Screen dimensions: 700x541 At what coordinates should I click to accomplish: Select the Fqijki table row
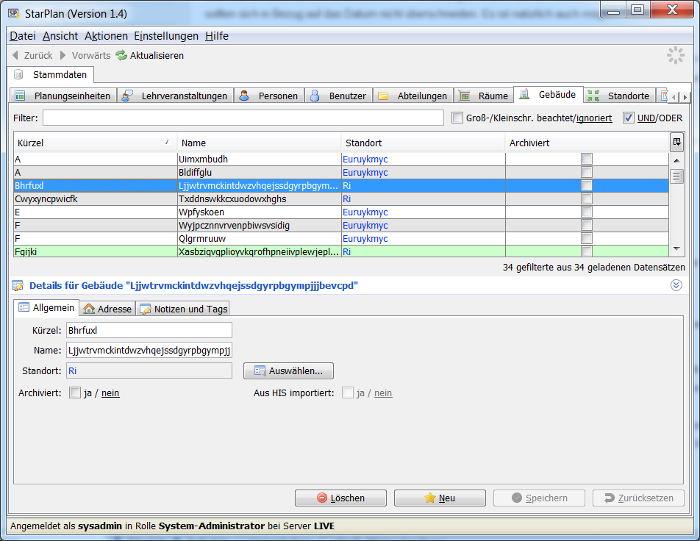(341, 252)
